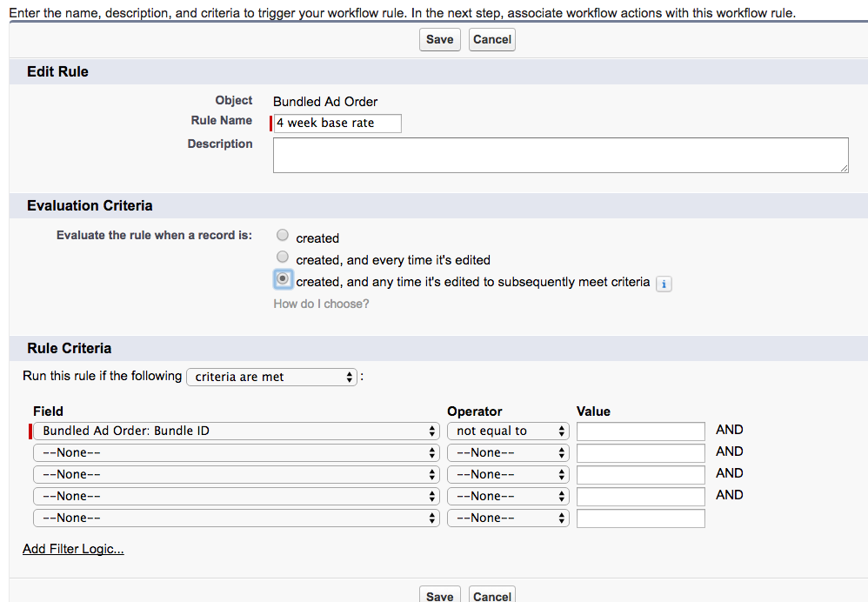The height and width of the screenshot is (602, 868).
Task: Open the 'criteria are met' dropdown
Action: [x=272, y=377]
